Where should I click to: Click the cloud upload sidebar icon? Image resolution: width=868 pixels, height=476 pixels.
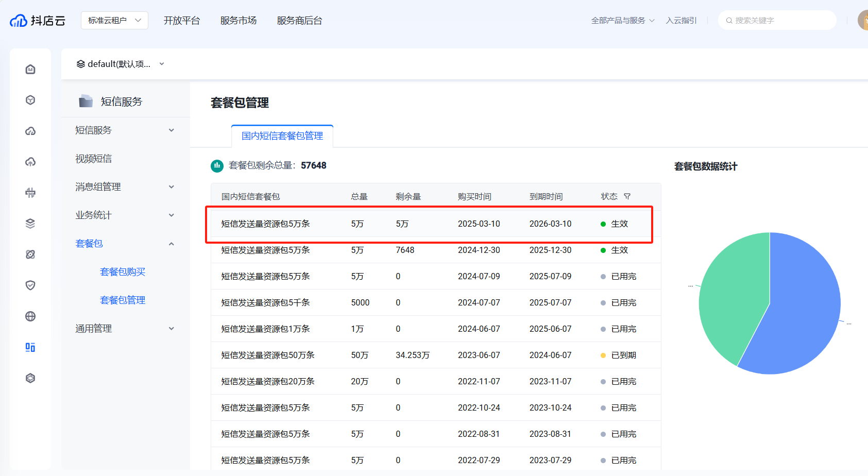[30, 162]
